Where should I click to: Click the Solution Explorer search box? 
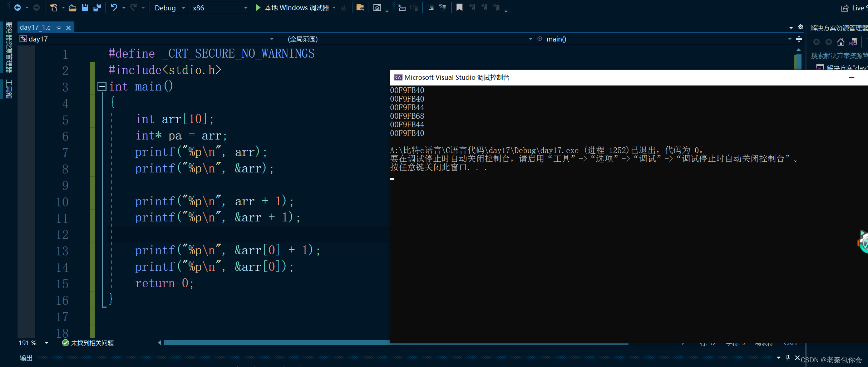(839, 55)
